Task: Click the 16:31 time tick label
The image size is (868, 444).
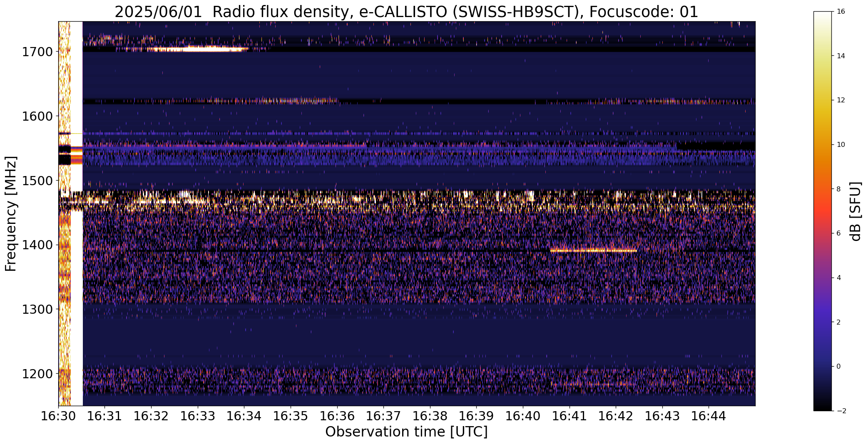Action: click(105, 416)
